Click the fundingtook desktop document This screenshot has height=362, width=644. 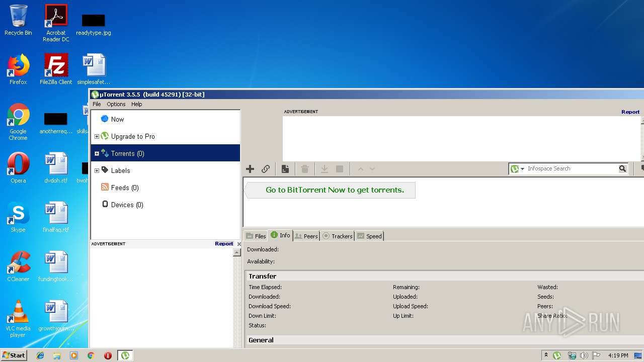(x=56, y=266)
